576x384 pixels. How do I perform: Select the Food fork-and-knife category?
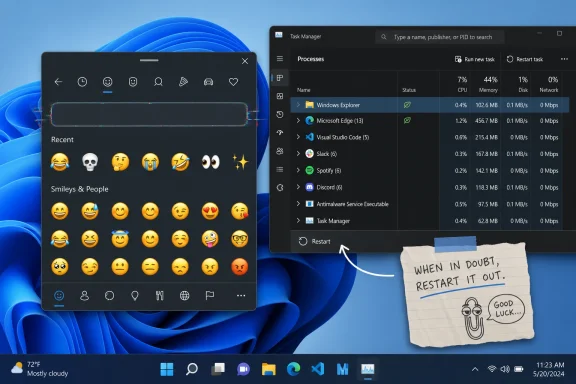click(159, 295)
